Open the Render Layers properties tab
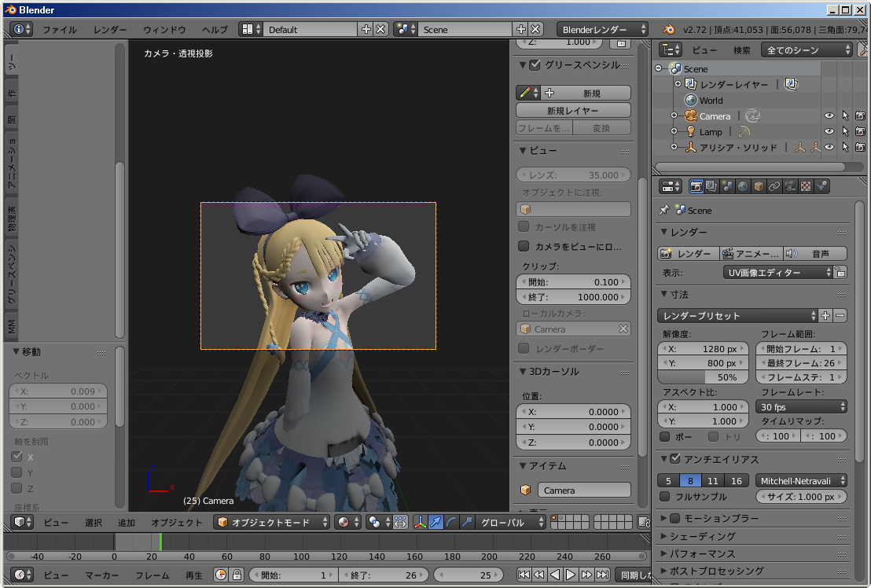 coord(711,186)
